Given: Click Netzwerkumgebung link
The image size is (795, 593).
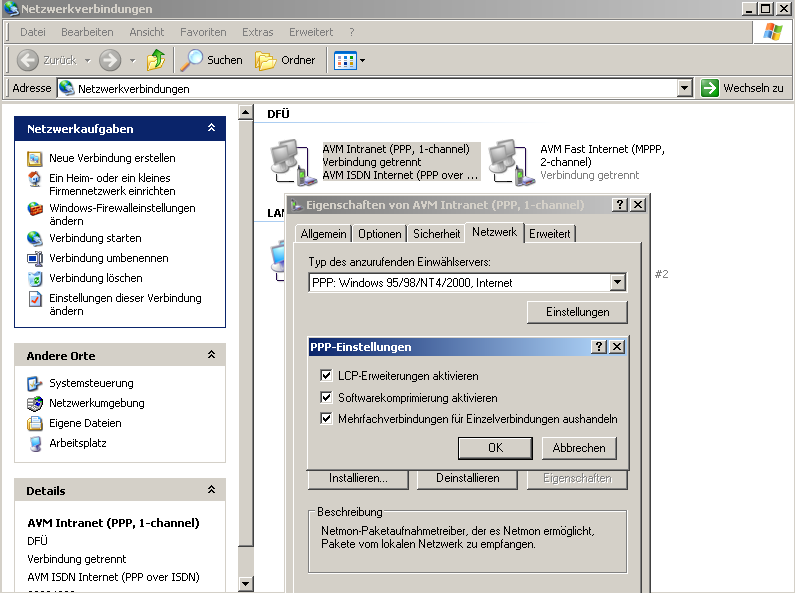Looking at the screenshot, I should pyautogui.click(x=97, y=403).
